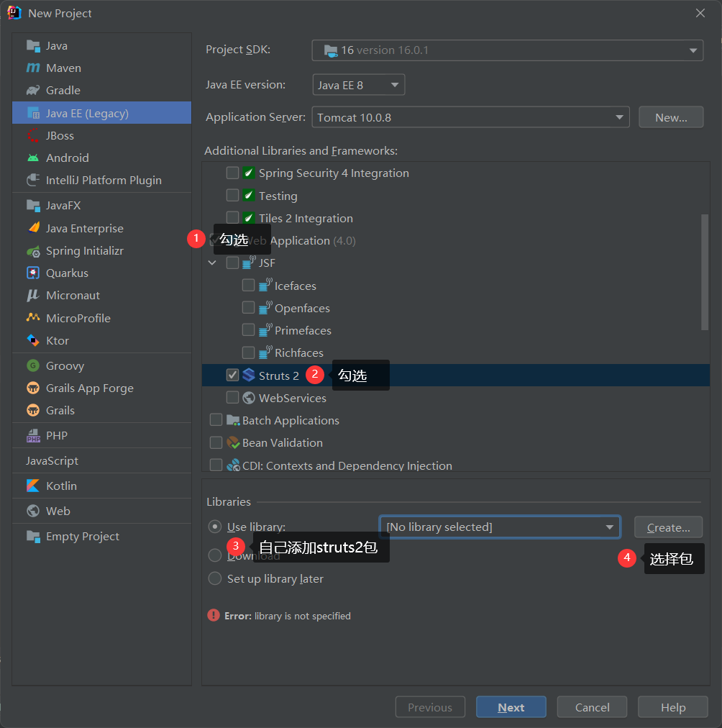Screen dimensions: 722x728
Task: Collapse the JSF tree node
Action: 212,263
